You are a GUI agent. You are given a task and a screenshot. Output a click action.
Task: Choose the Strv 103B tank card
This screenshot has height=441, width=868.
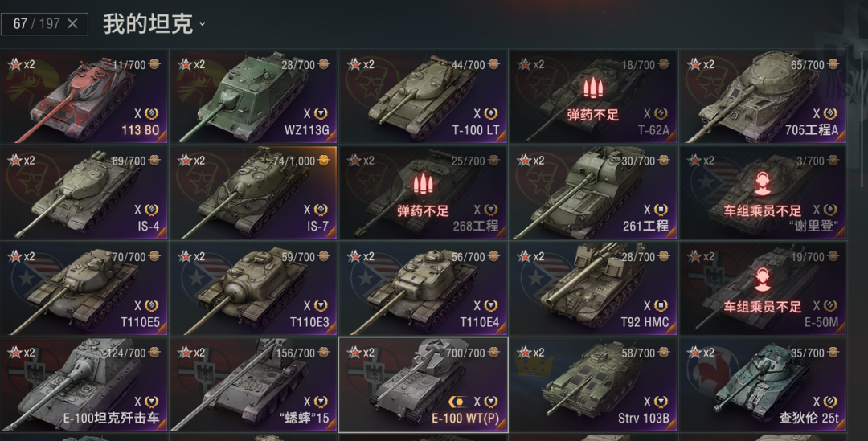coord(593,385)
